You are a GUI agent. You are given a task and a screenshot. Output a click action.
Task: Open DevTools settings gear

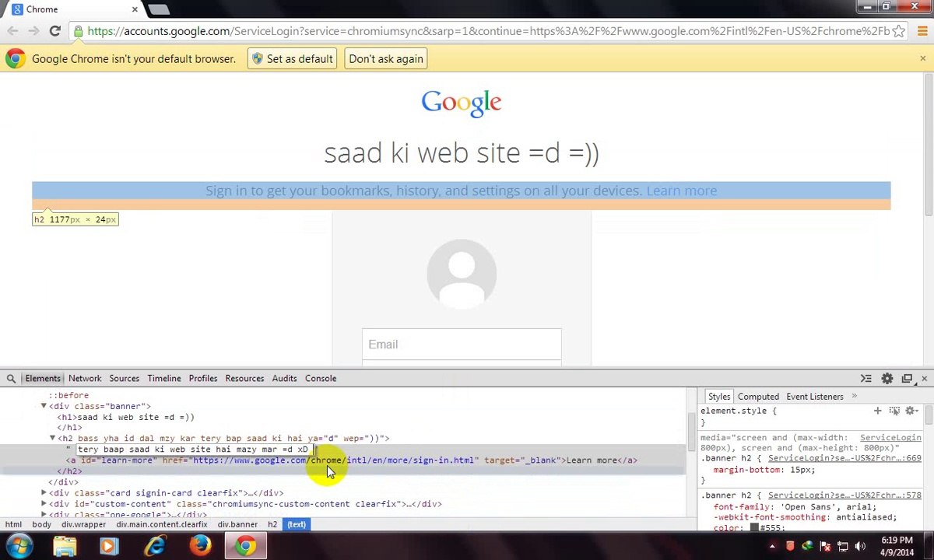[887, 379]
